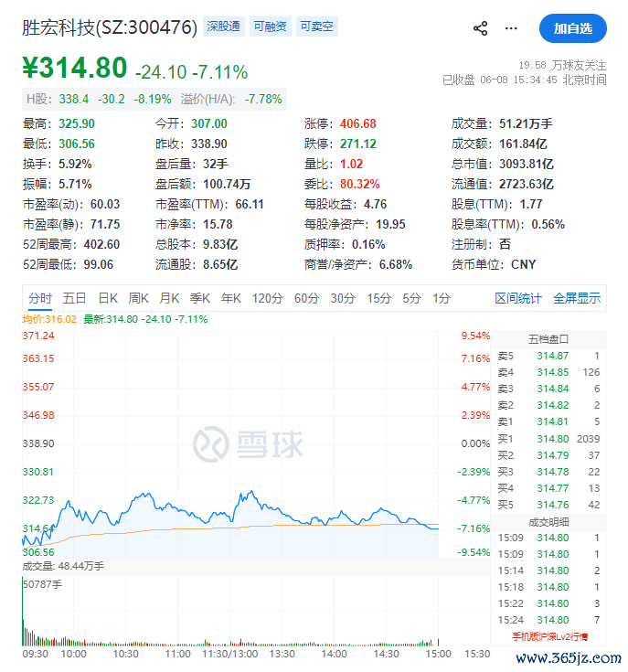Click the 手机版沪深Lv2行情 link

[x=550, y=636]
